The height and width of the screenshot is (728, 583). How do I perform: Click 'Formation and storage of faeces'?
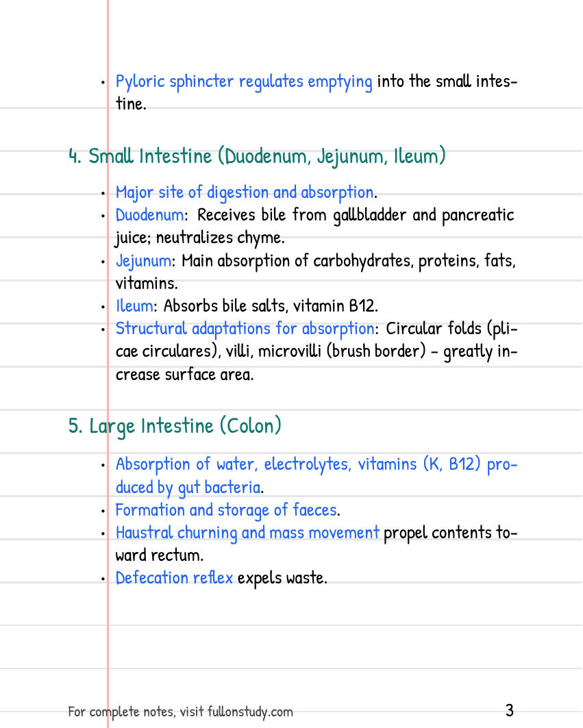click(x=226, y=510)
